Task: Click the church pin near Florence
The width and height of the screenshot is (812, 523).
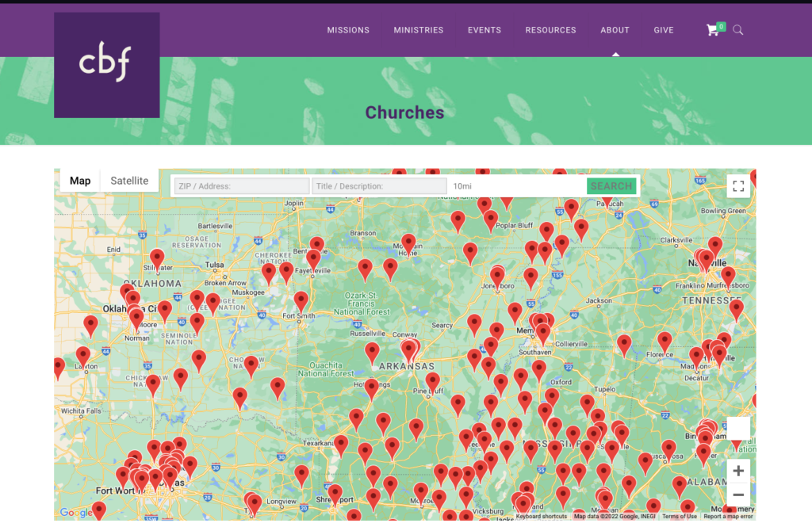Action: (665, 344)
